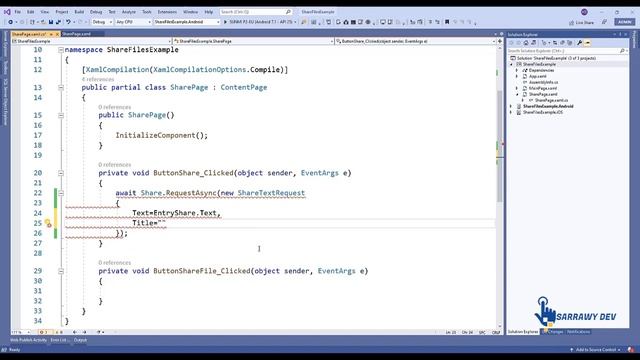Open the Any CPU platform dropdown
Screen dimensions: 640x360
[x=133, y=22]
